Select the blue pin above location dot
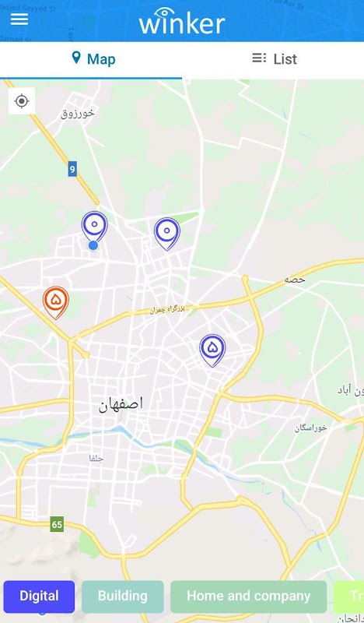The height and width of the screenshot is (623, 364). coord(94,227)
